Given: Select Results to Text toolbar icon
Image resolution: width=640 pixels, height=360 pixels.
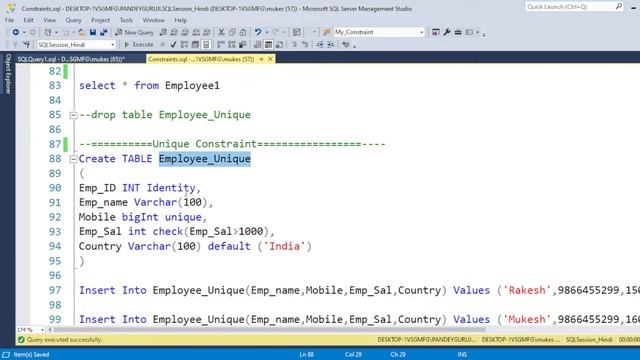Looking at the screenshot, I should point(258,44).
